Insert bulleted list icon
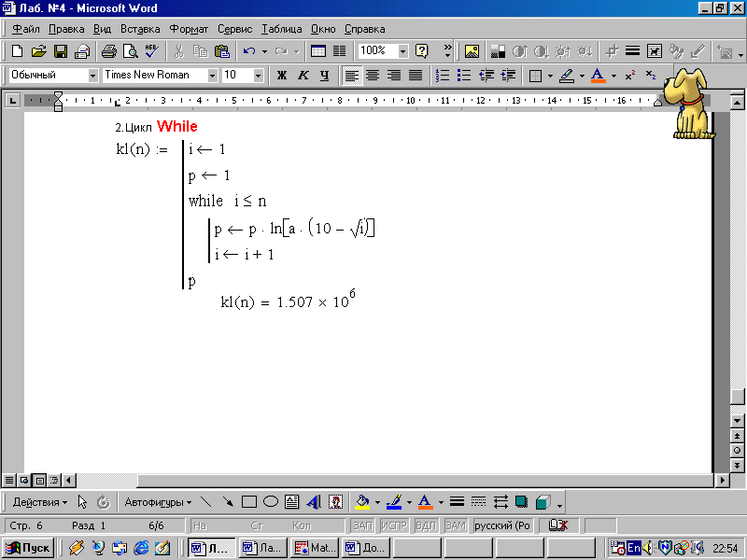The width and height of the screenshot is (747, 560). point(464,76)
